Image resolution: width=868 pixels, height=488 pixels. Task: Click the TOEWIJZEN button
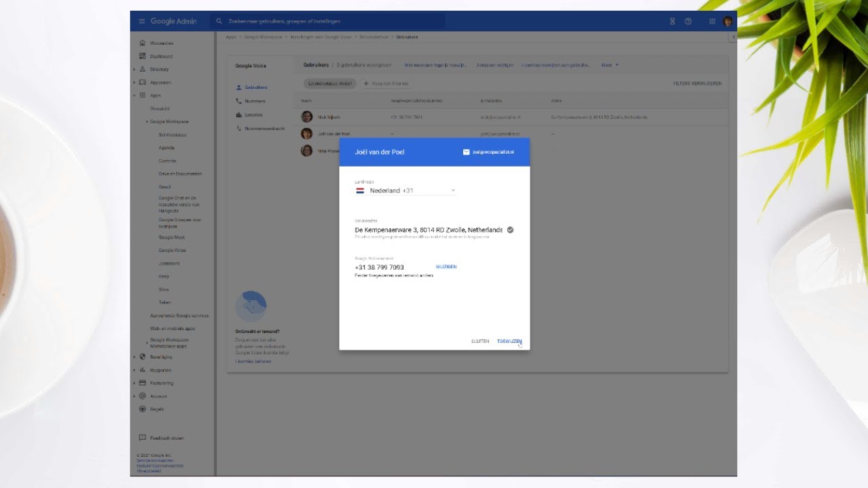point(509,342)
